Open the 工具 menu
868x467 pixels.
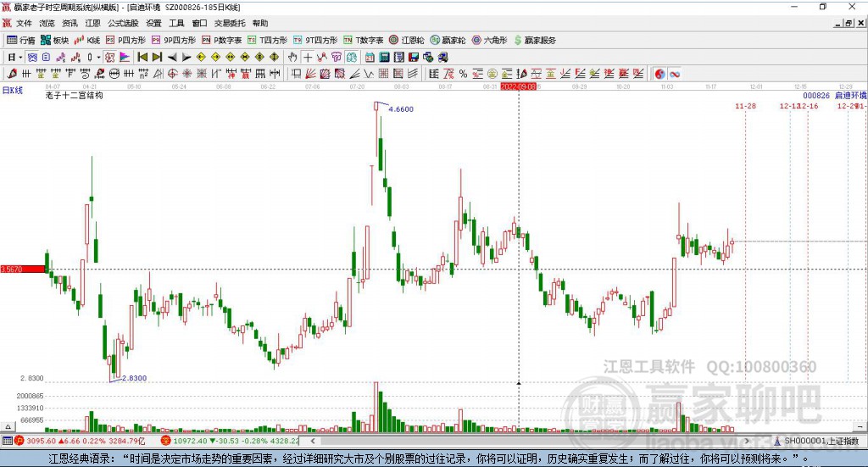coord(176,23)
